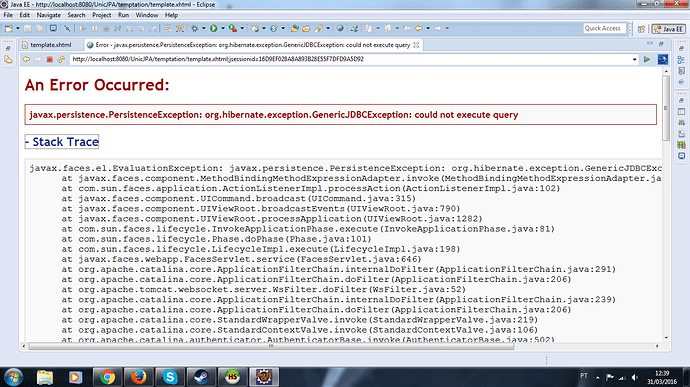Select the Java EE perspective button
690x387 pixels.
tap(668, 29)
